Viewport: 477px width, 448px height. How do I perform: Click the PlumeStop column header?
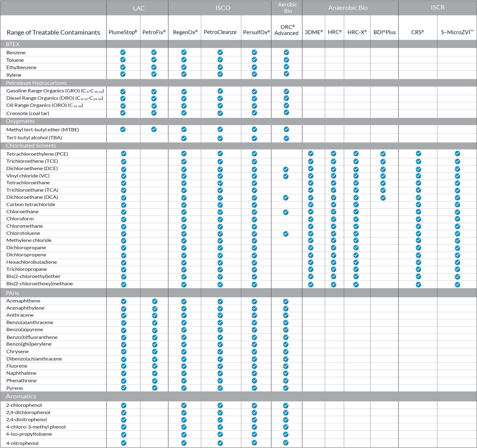(123, 32)
